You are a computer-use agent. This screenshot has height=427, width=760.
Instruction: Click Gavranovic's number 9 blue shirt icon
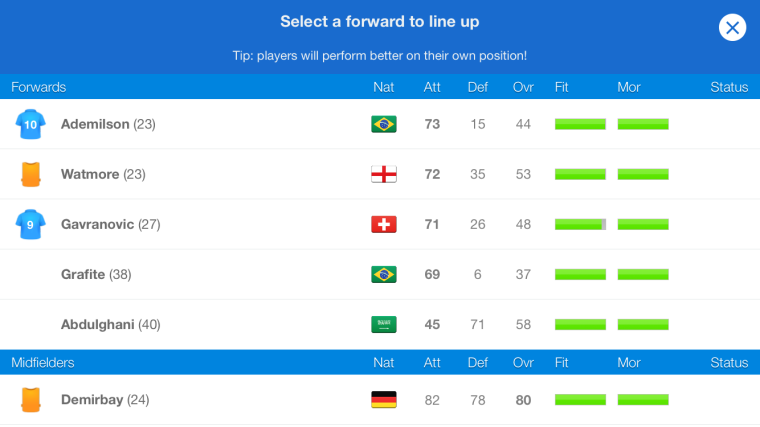pos(31,224)
